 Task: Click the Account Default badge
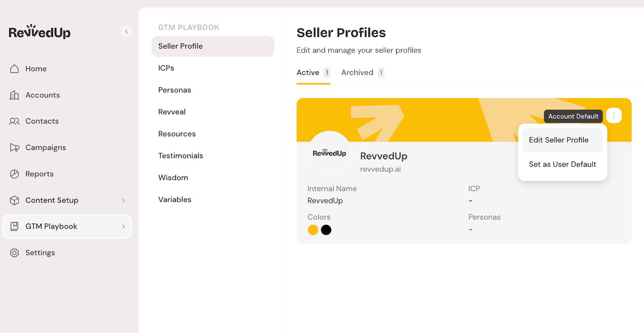[573, 117]
